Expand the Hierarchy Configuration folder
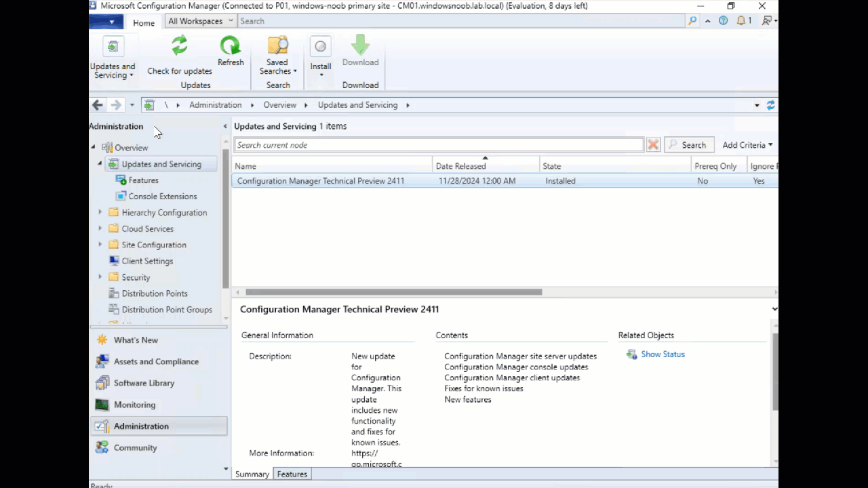The image size is (868, 488). 100,213
